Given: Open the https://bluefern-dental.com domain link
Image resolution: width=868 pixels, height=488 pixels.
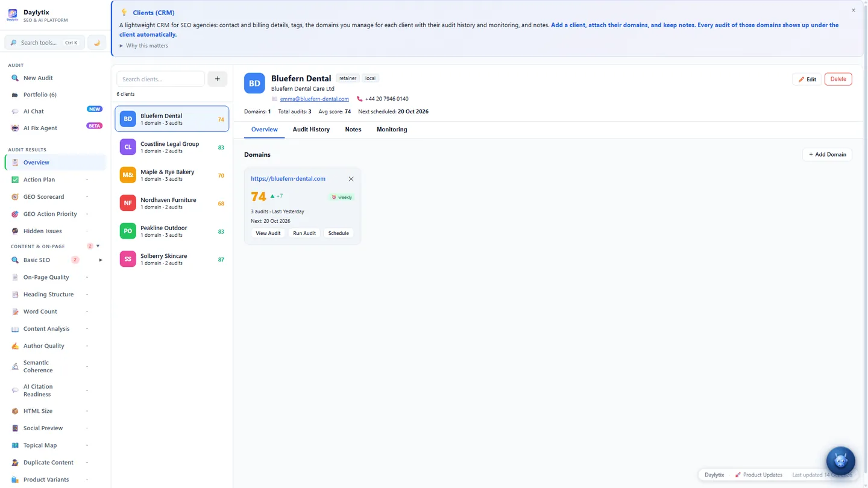Looking at the screenshot, I should [x=288, y=179].
